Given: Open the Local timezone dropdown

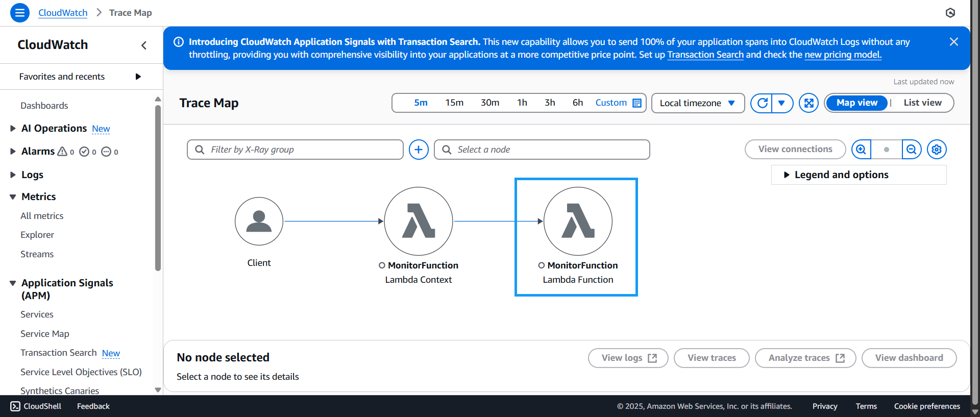Looking at the screenshot, I should [x=697, y=103].
